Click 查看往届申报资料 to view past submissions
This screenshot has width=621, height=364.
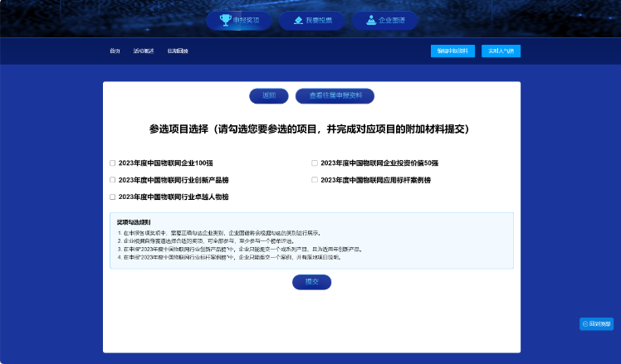[x=335, y=95]
